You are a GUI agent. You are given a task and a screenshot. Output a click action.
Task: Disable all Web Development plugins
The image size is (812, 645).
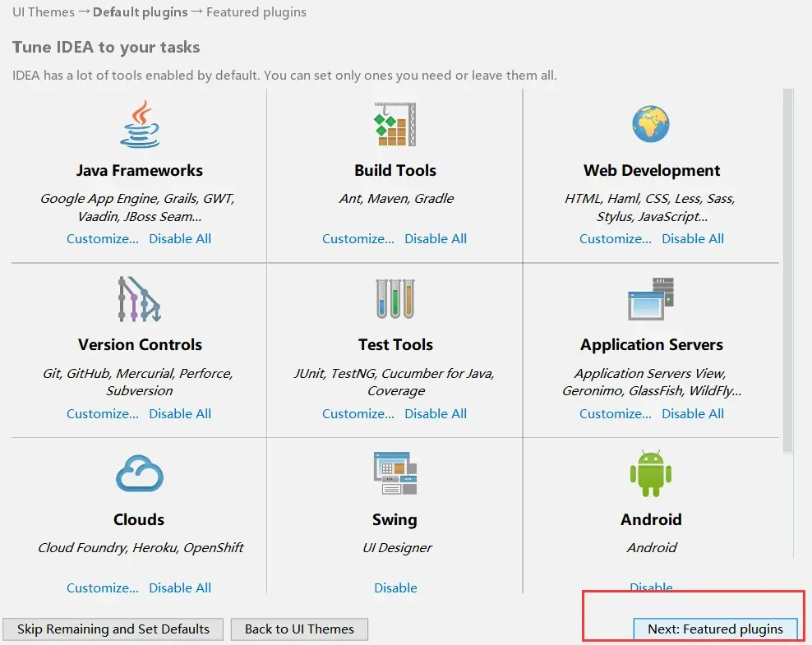coord(693,238)
